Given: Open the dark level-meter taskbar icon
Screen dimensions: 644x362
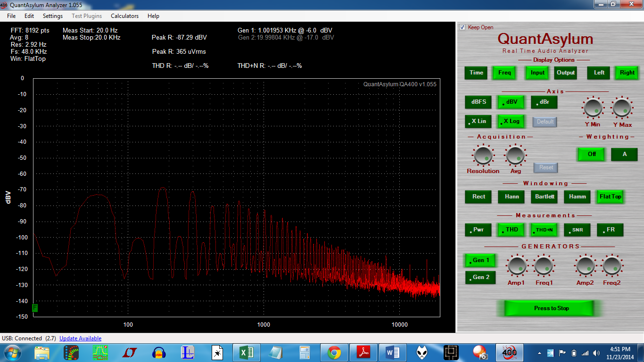Looking at the screenshot, I should [71, 352].
